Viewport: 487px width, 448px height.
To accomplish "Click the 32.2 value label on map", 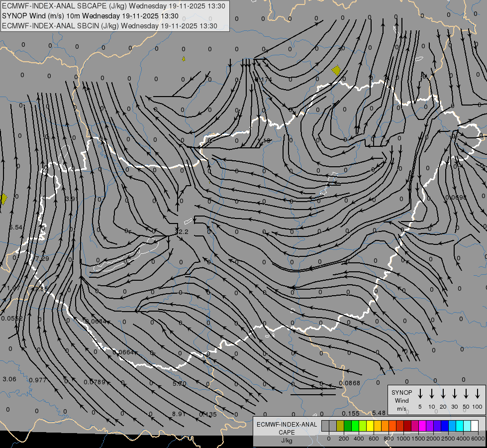I will (182, 232).
